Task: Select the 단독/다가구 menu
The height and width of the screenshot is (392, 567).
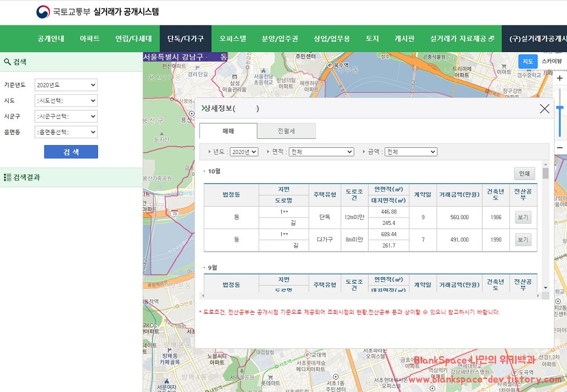Action: coord(185,39)
